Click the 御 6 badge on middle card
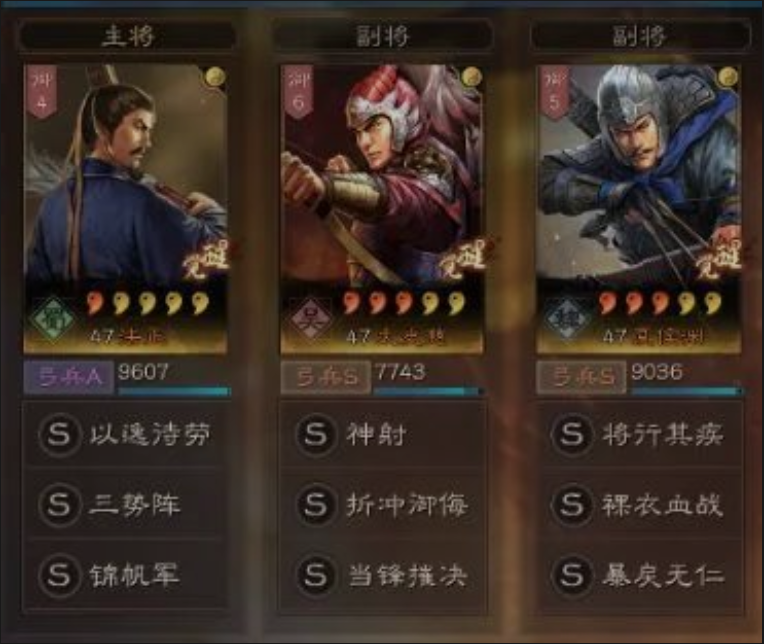 298,91
